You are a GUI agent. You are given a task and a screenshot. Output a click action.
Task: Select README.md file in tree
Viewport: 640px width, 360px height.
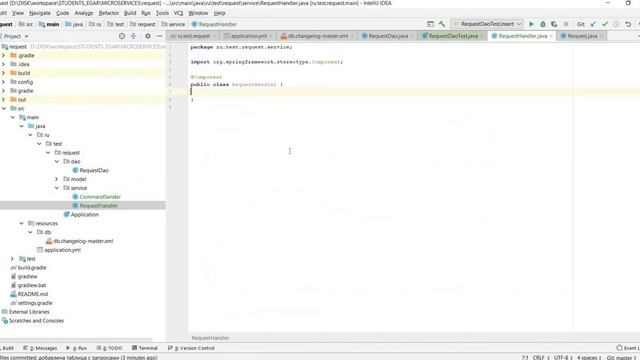coord(33,294)
